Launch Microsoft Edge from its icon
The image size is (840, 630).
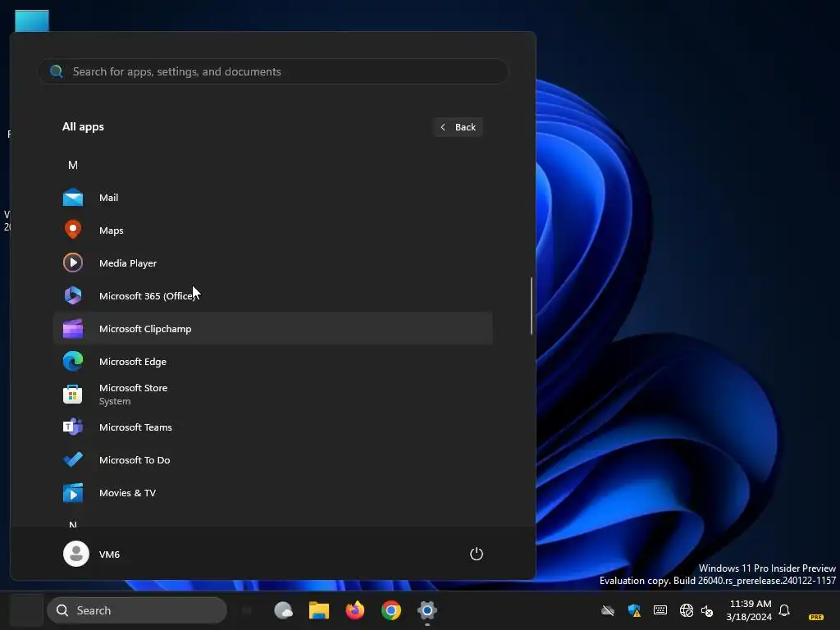tap(73, 362)
